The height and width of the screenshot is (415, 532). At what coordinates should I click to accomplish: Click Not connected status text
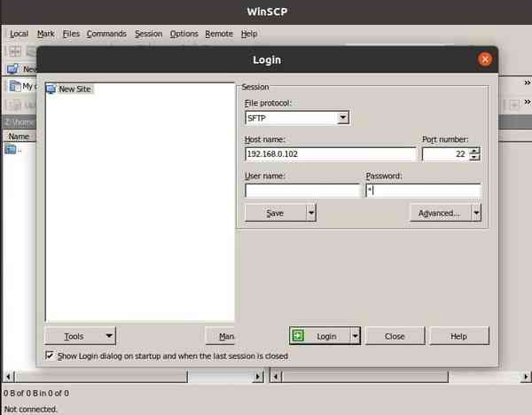coord(30,409)
